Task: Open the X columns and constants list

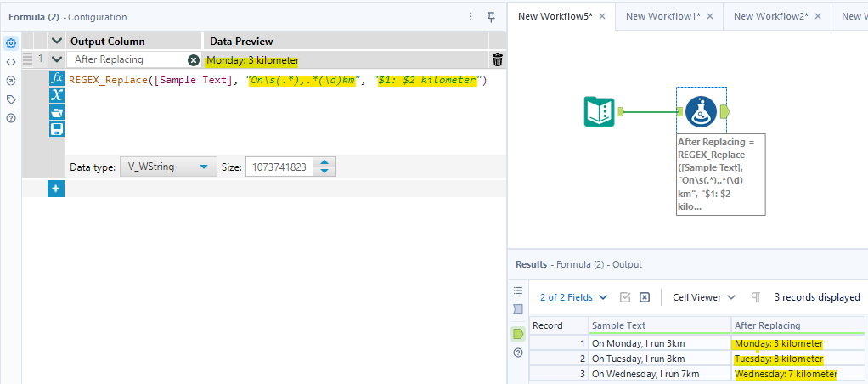Action: click(x=56, y=95)
